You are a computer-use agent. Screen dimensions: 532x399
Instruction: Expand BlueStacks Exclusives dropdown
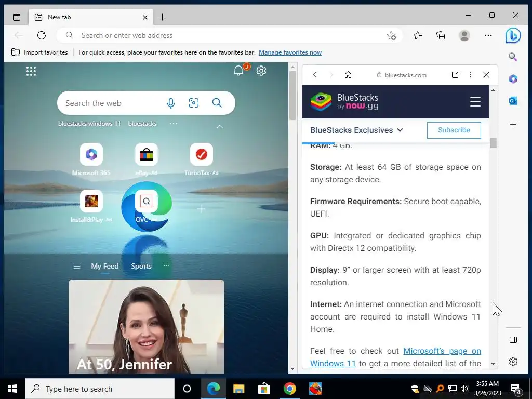(356, 130)
